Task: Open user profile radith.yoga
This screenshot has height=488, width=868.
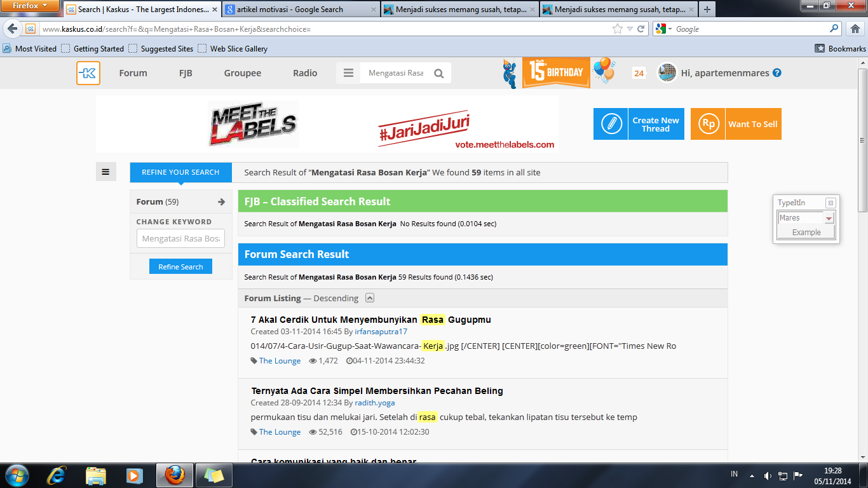Action: [375, 403]
